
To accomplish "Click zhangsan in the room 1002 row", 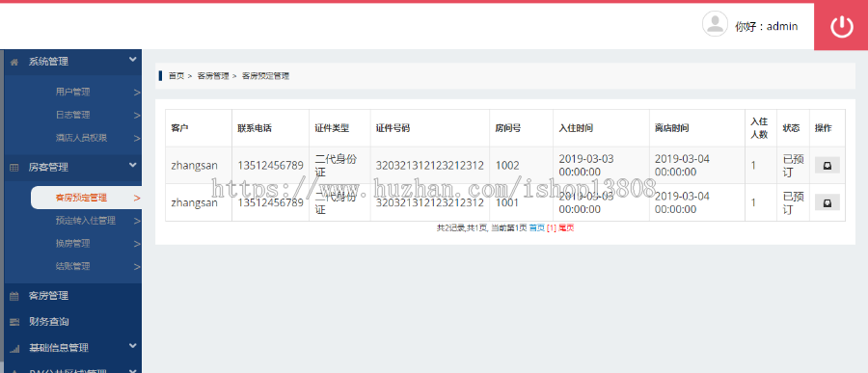I will [x=194, y=166].
